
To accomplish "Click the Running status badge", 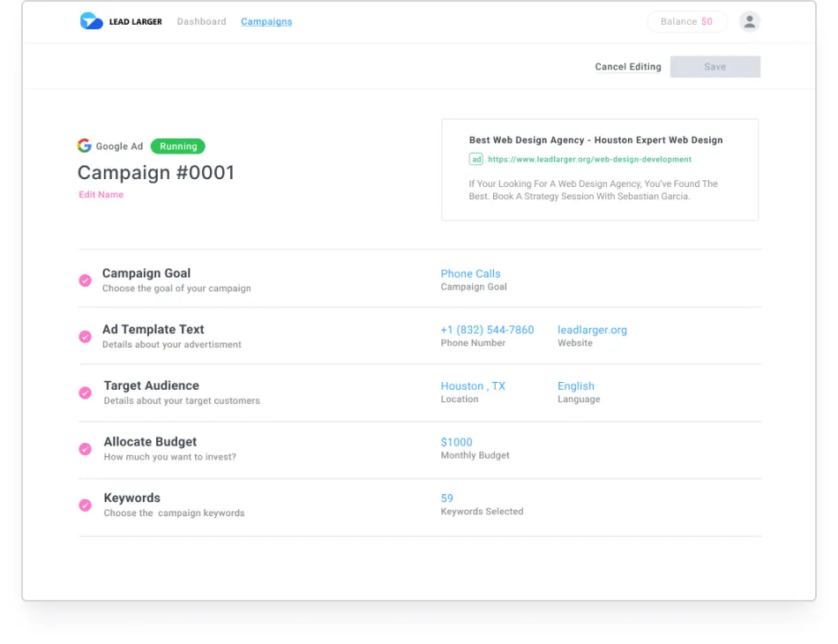I will (178, 146).
